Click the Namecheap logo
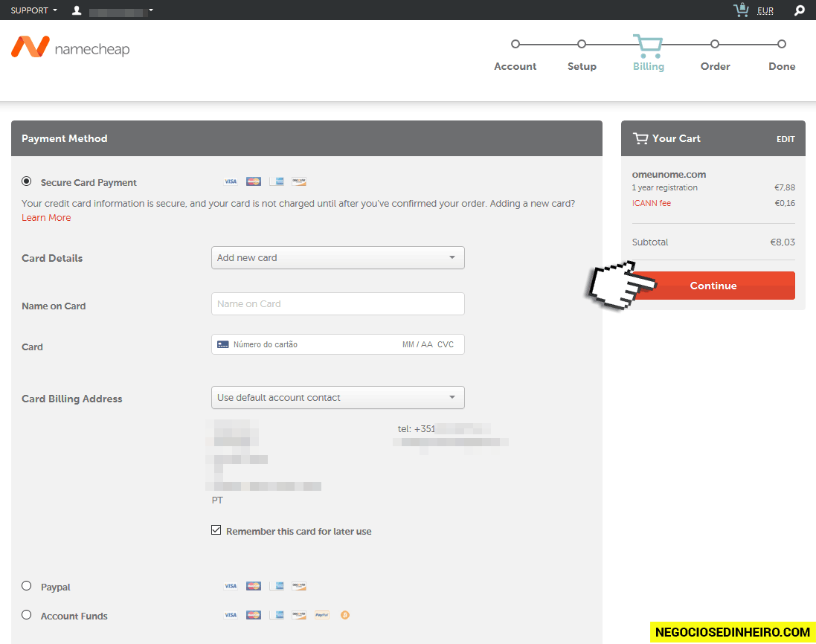This screenshot has height=644, width=816. pos(70,48)
